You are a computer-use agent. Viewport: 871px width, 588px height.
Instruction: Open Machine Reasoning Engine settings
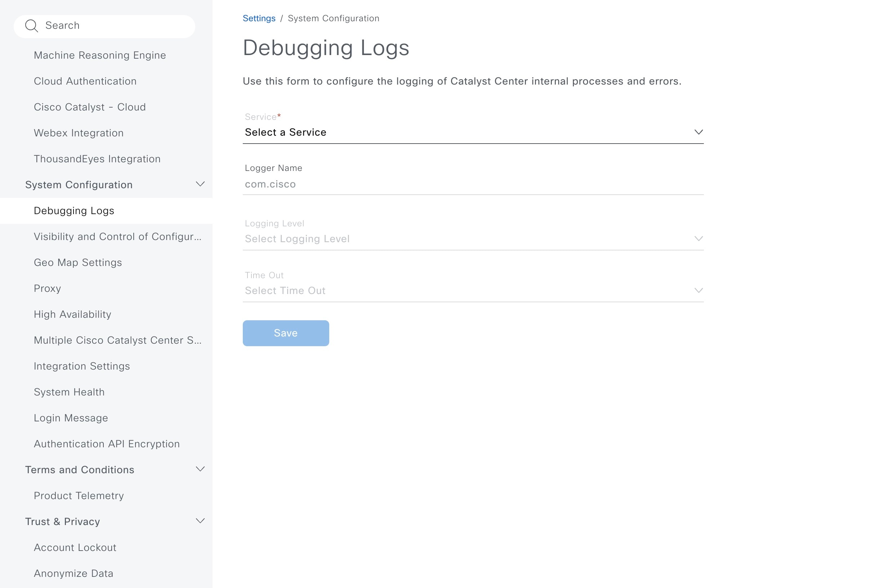click(100, 55)
